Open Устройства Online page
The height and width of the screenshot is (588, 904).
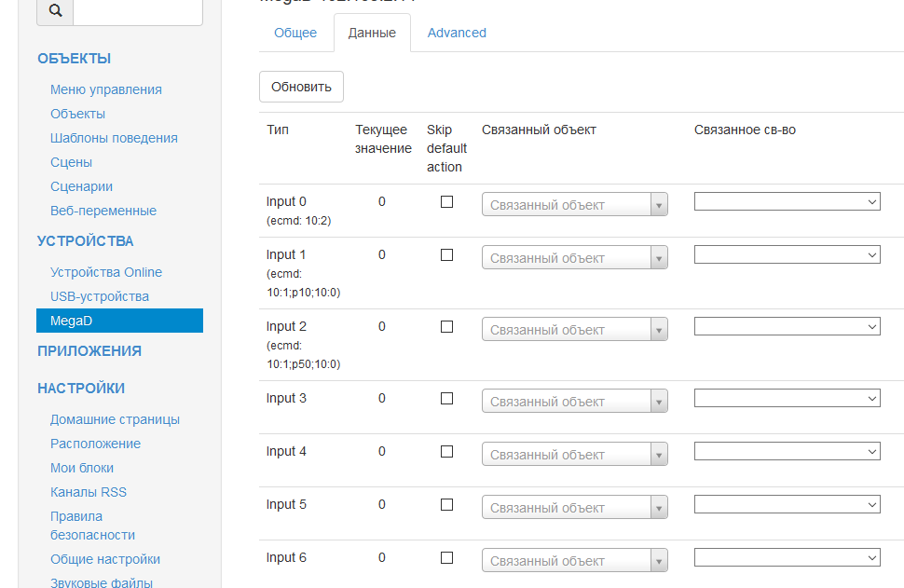click(106, 272)
